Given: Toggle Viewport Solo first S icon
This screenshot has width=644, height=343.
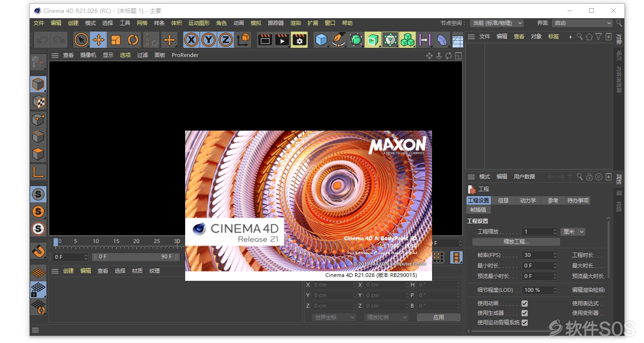Looking at the screenshot, I should (x=38, y=194).
